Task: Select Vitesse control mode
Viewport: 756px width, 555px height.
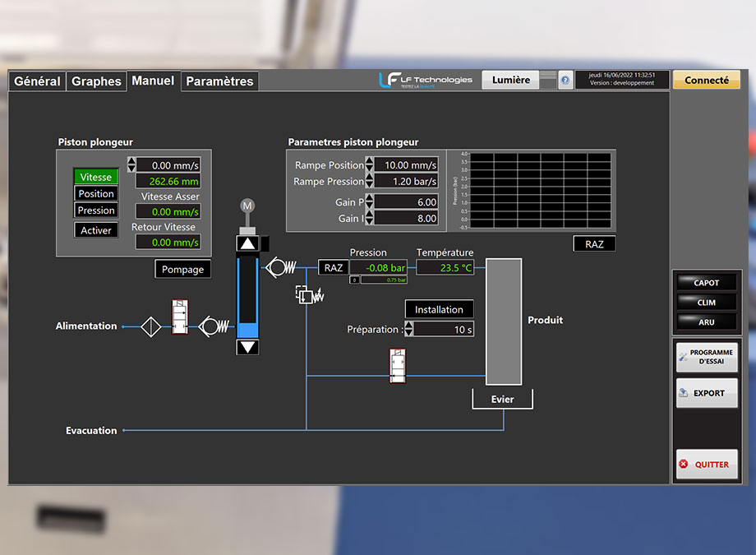Action: point(96,177)
